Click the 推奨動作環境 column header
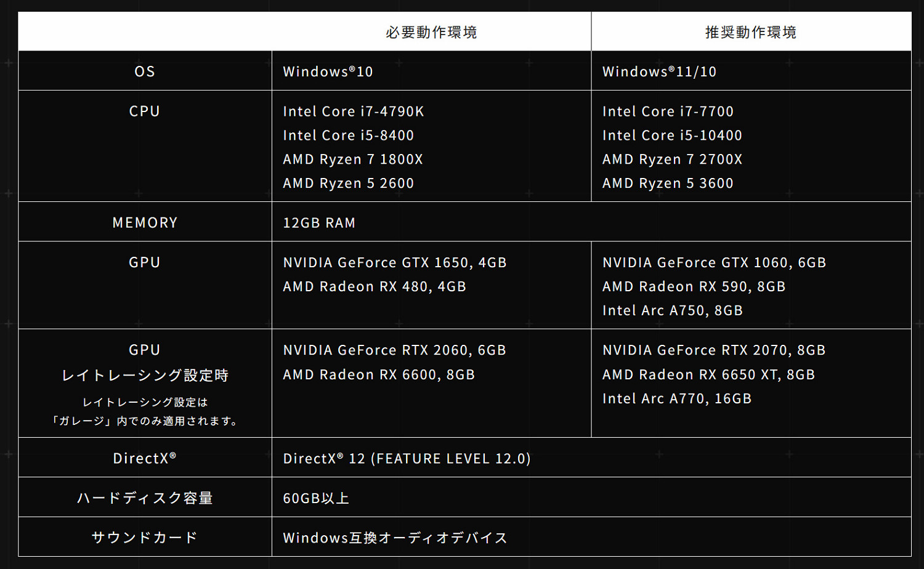 click(750, 32)
